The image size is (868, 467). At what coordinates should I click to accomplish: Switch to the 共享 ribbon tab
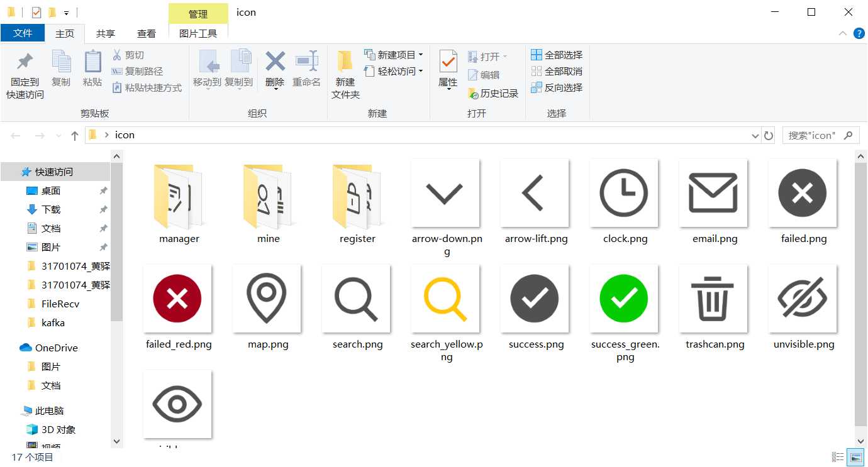click(106, 33)
